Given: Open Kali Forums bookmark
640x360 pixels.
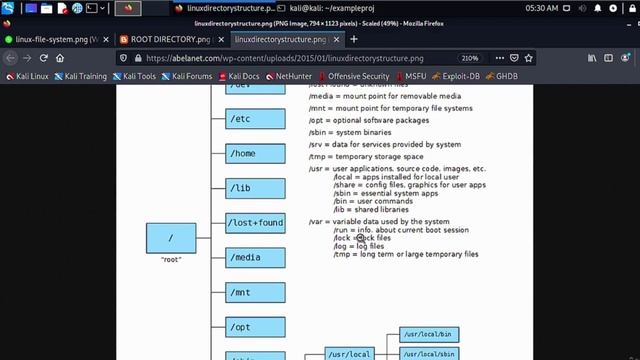Looking at the screenshot, I should 187,76.
